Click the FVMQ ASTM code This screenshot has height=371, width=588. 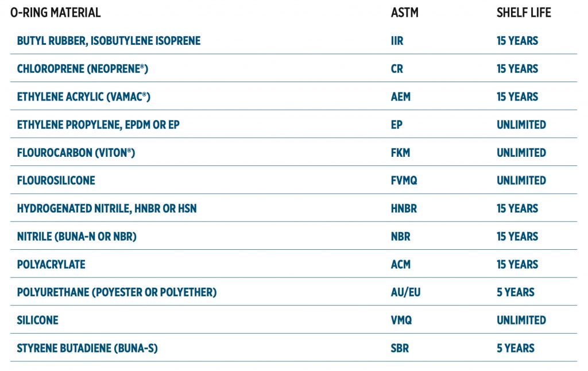click(x=404, y=180)
